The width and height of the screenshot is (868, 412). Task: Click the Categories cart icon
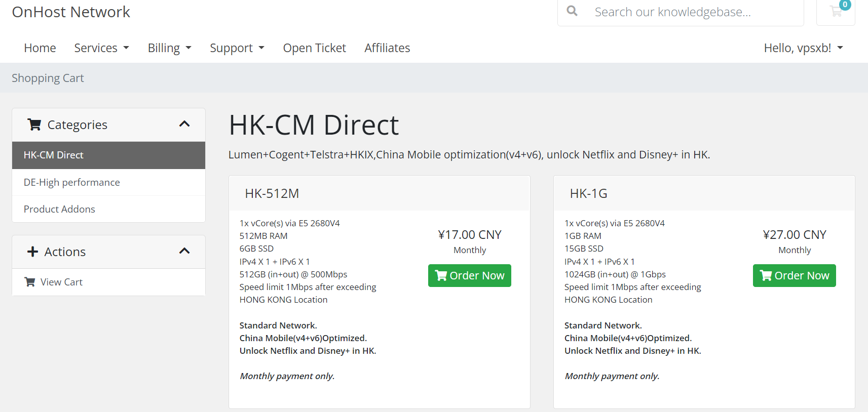click(x=34, y=125)
